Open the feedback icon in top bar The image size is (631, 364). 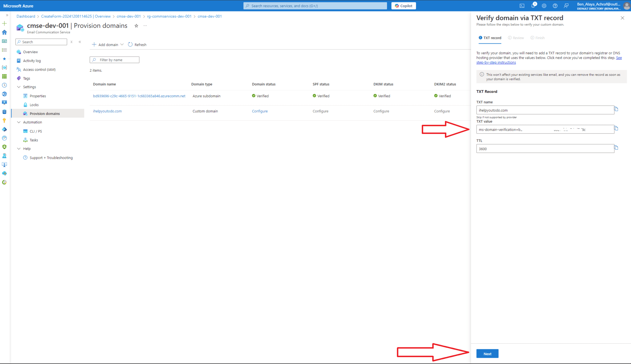point(566,6)
